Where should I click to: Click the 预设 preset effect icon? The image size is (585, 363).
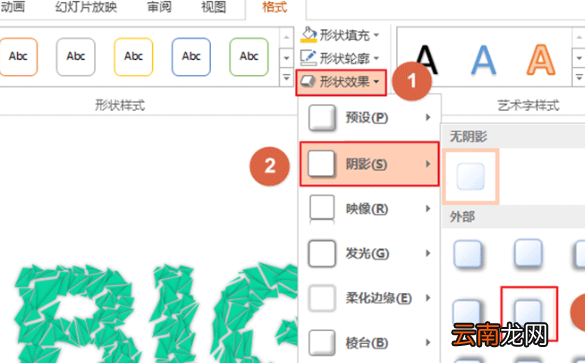click(322, 118)
